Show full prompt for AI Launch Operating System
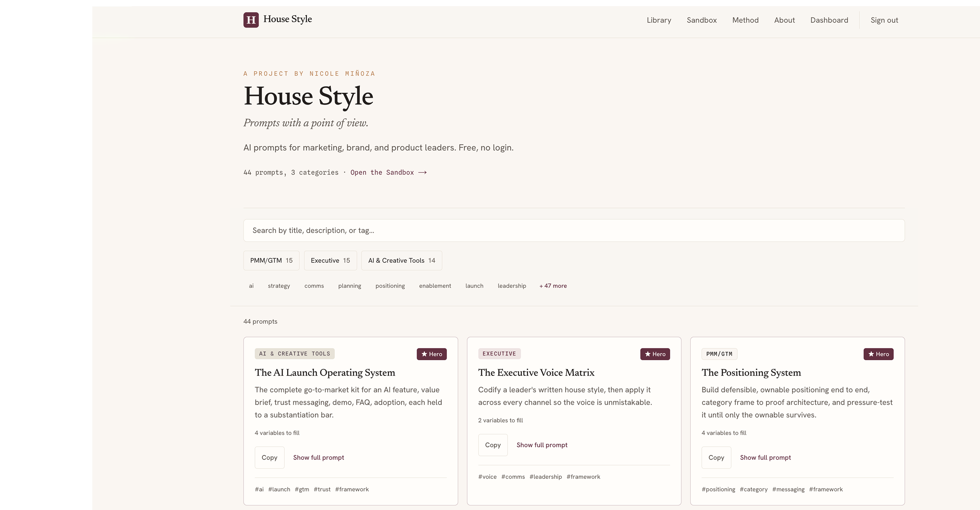Image resolution: width=980 pixels, height=510 pixels. (318, 458)
